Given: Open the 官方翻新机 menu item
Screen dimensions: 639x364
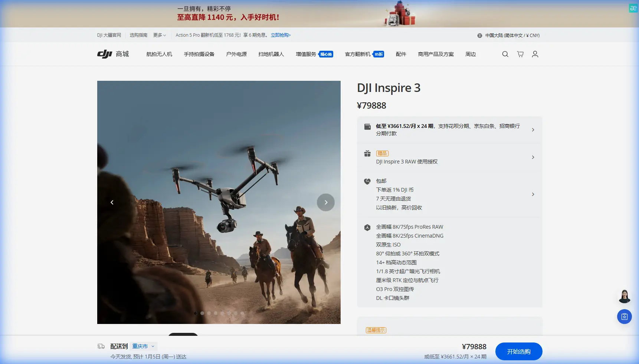Looking at the screenshot, I should (357, 54).
